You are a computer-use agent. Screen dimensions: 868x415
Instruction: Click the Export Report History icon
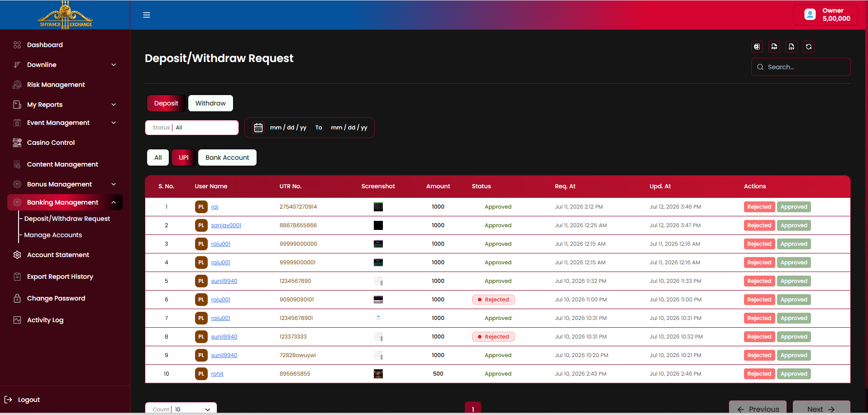[x=17, y=277]
